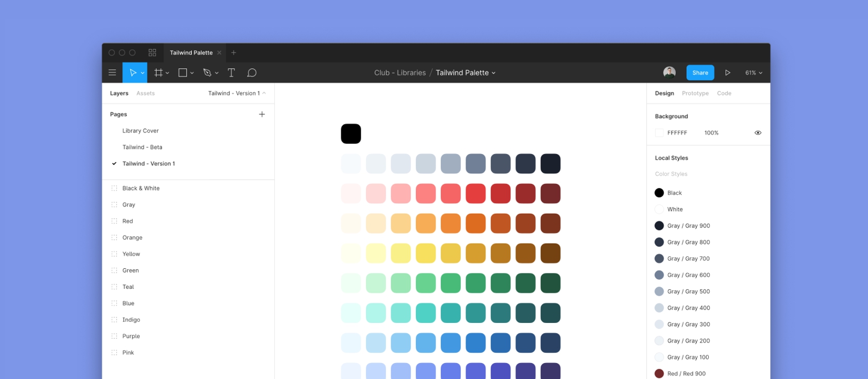The image size is (868, 379).
Task: Select the Rectangle shape tool
Action: point(182,73)
